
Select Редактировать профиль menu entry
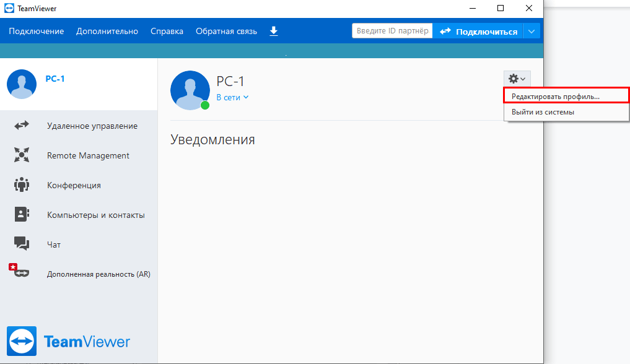pyautogui.click(x=566, y=97)
